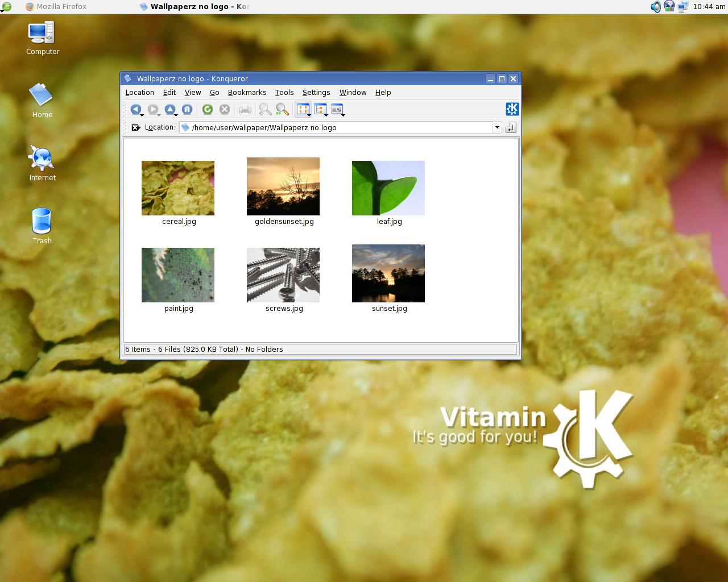728x582 pixels.
Task: Open the Tools menu
Action: tap(284, 92)
